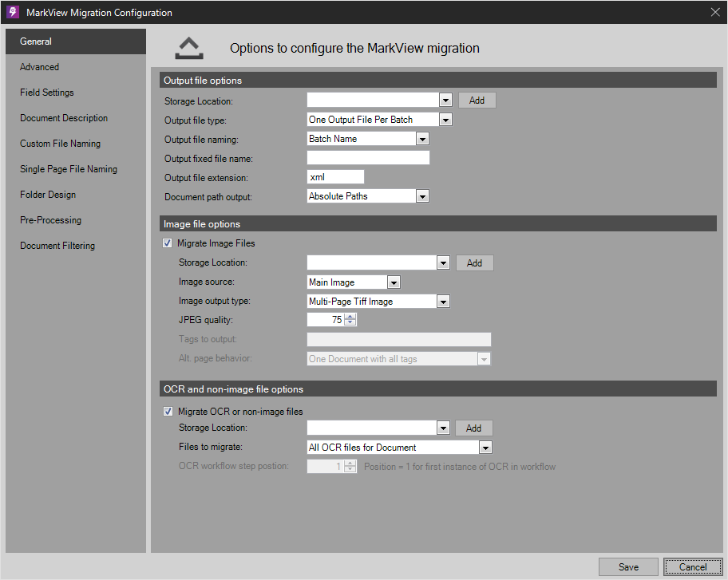
Task: Click the MarkView app icon in title bar
Action: [13, 12]
